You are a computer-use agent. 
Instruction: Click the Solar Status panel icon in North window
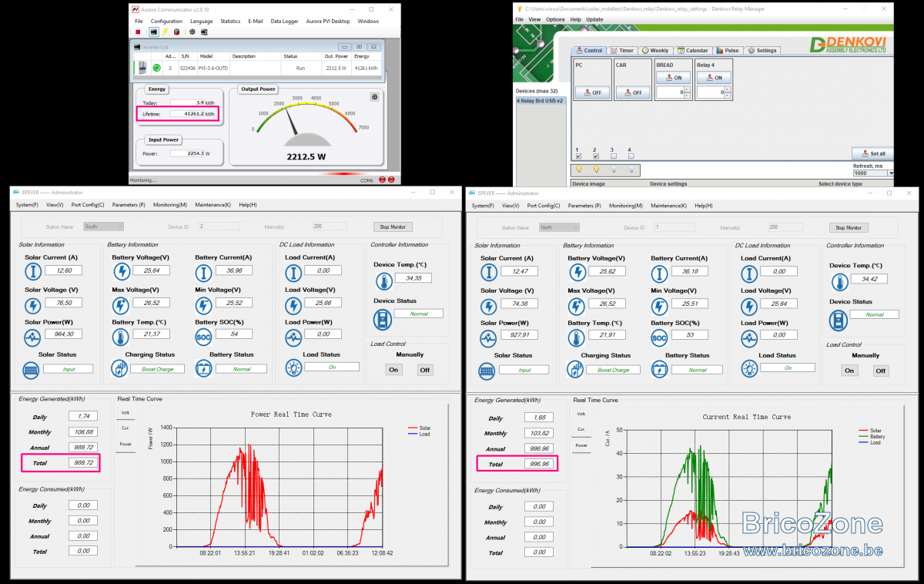click(x=487, y=370)
